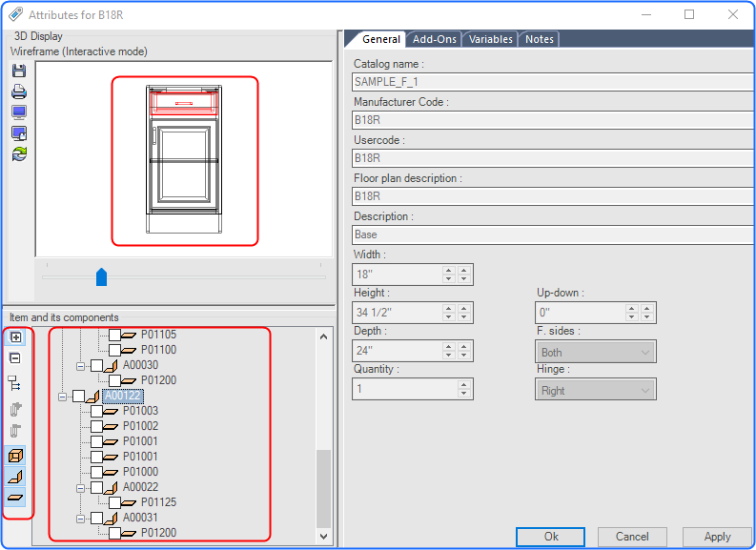The width and height of the screenshot is (756, 550).
Task: Switch to the General tab
Action: coord(381,39)
